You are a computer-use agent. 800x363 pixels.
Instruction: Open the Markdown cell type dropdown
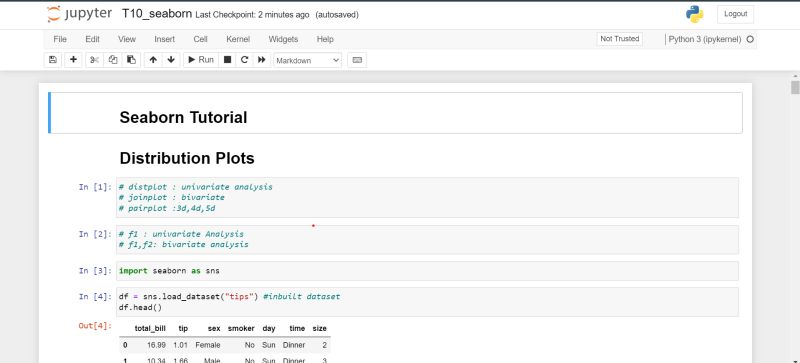tap(308, 60)
